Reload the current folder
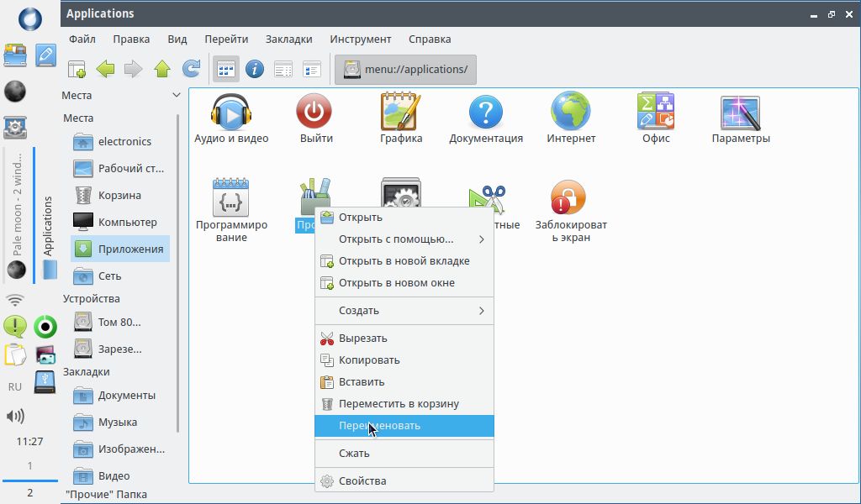 [x=191, y=69]
